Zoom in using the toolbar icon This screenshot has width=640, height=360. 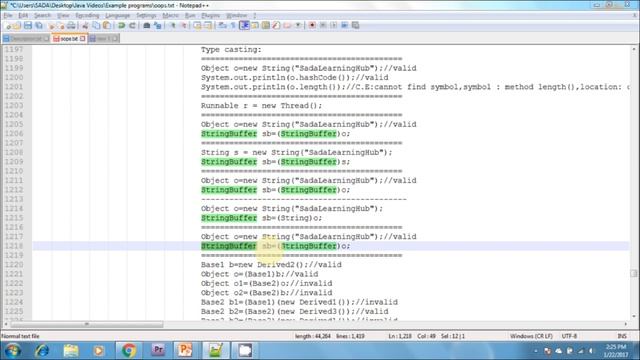tap(173, 25)
